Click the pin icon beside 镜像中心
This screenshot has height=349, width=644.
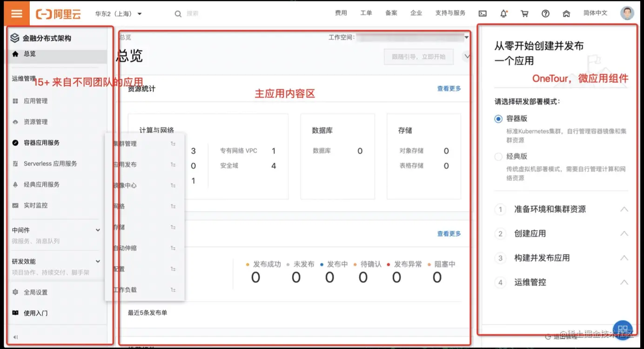point(173,186)
